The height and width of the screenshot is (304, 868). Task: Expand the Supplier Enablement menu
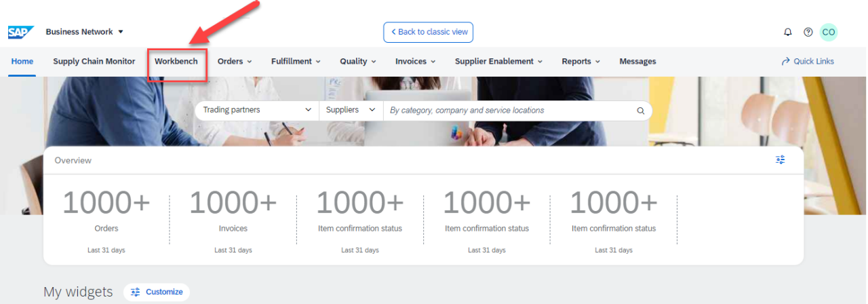point(498,61)
